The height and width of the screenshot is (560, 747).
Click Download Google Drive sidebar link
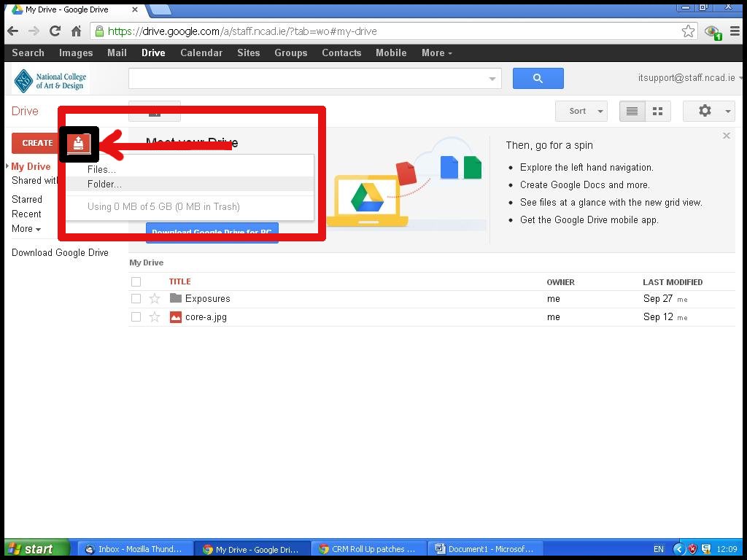[60, 253]
